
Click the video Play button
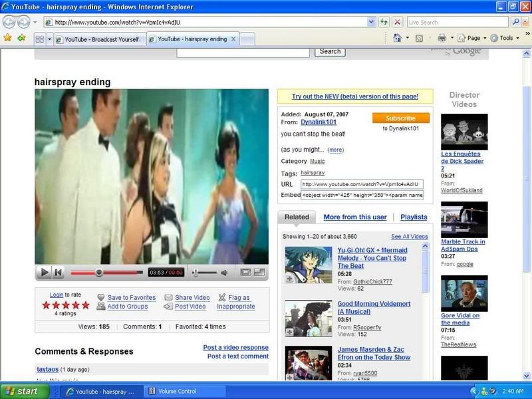(44, 273)
